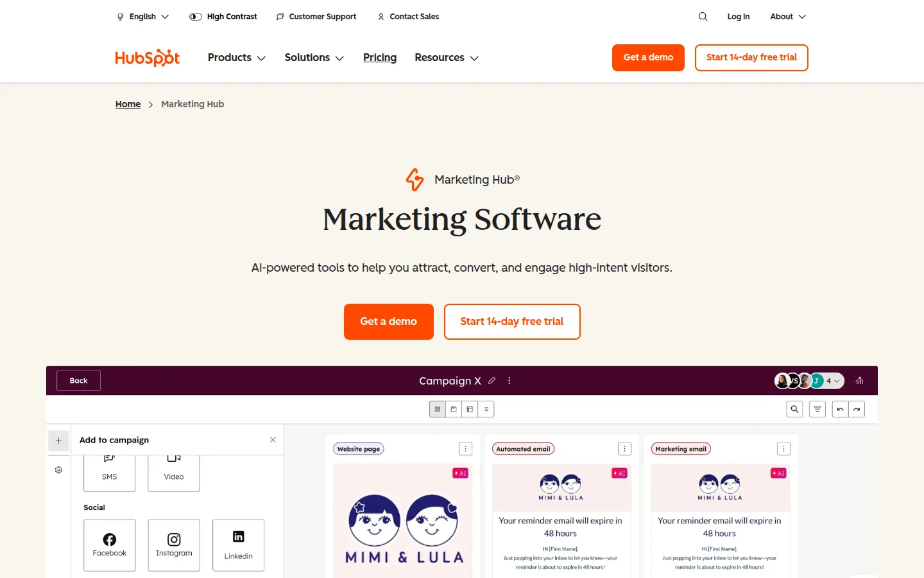Toggle High Contrast mode
Viewport: 924px width, 578px height.
tap(223, 17)
